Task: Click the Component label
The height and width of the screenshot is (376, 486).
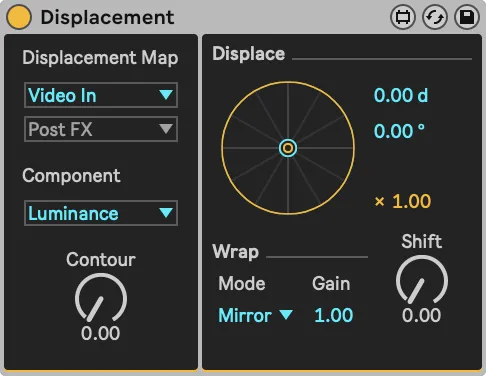Action: coord(71,175)
